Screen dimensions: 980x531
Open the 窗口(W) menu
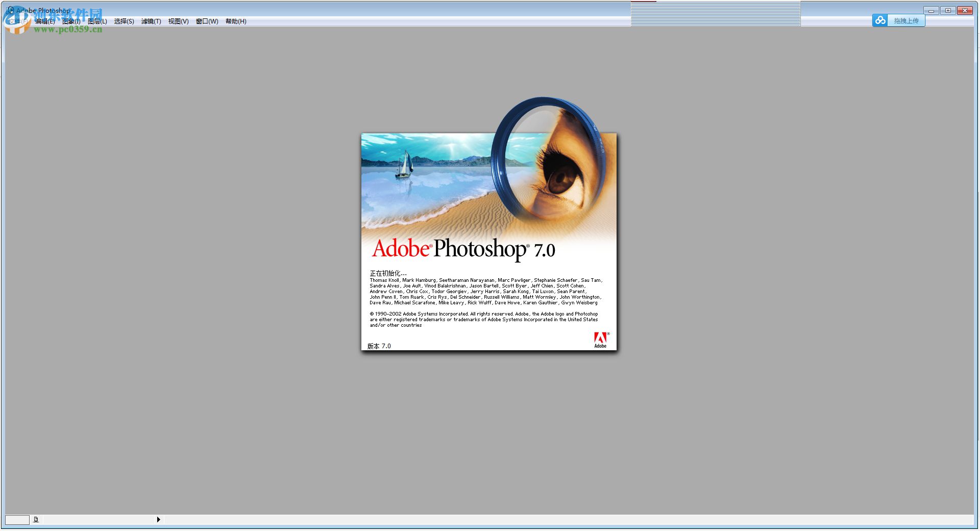[207, 21]
